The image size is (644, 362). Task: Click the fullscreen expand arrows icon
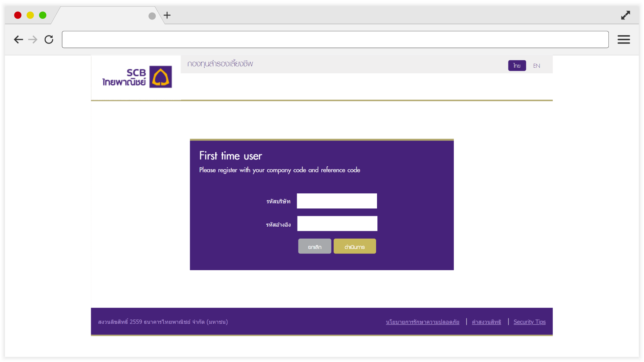625,15
